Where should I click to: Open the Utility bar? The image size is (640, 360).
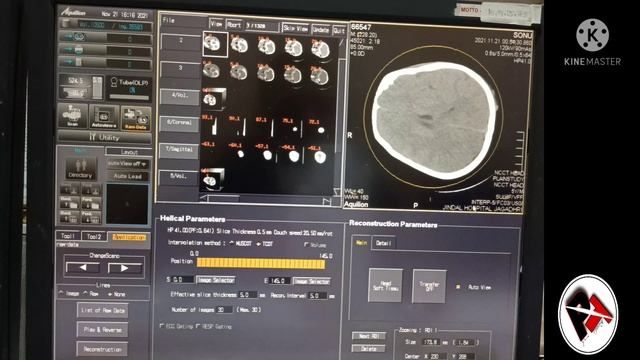(x=104, y=137)
